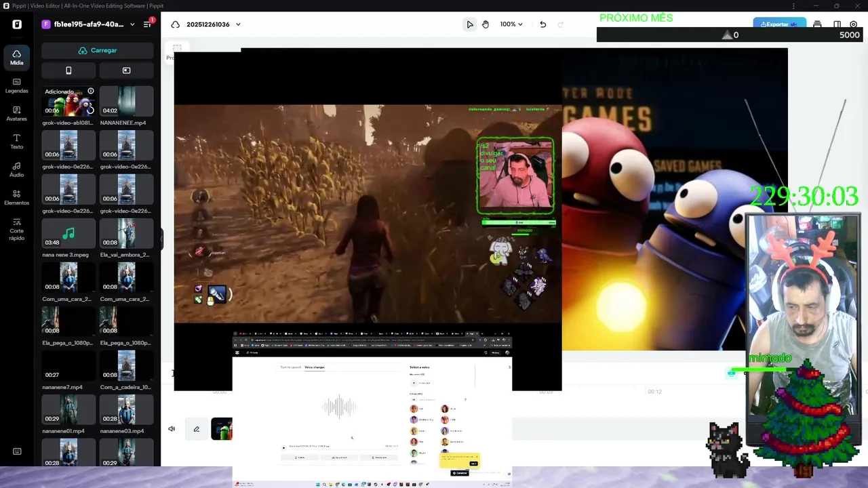
Task: Select the grok-video-ab1081 media thumbnail
Action: pyautogui.click(x=68, y=101)
